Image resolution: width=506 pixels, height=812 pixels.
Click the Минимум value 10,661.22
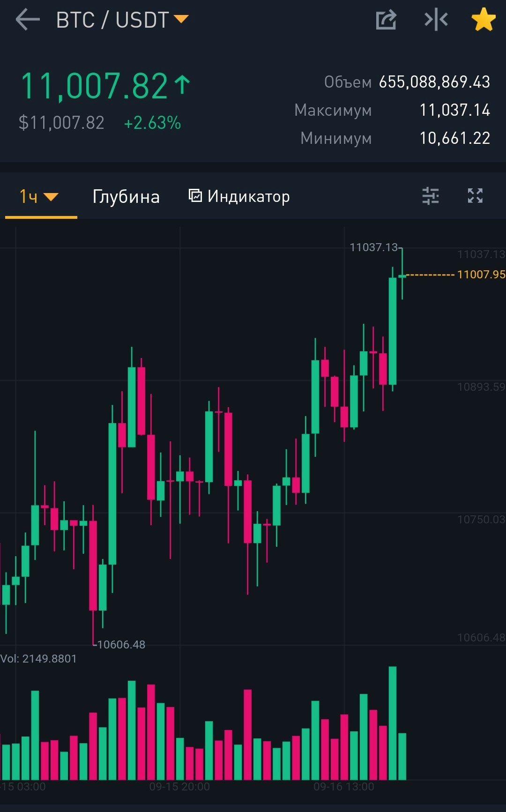(x=454, y=138)
